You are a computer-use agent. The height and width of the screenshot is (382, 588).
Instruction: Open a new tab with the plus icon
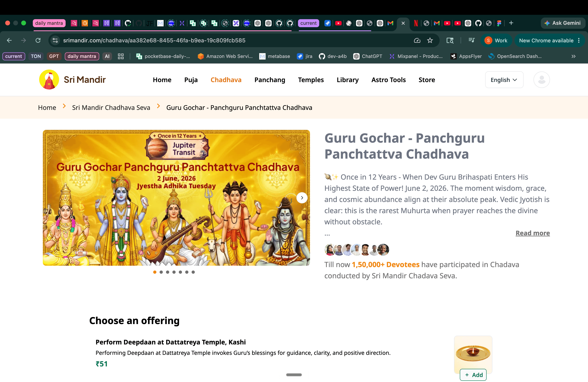click(x=511, y=23)
